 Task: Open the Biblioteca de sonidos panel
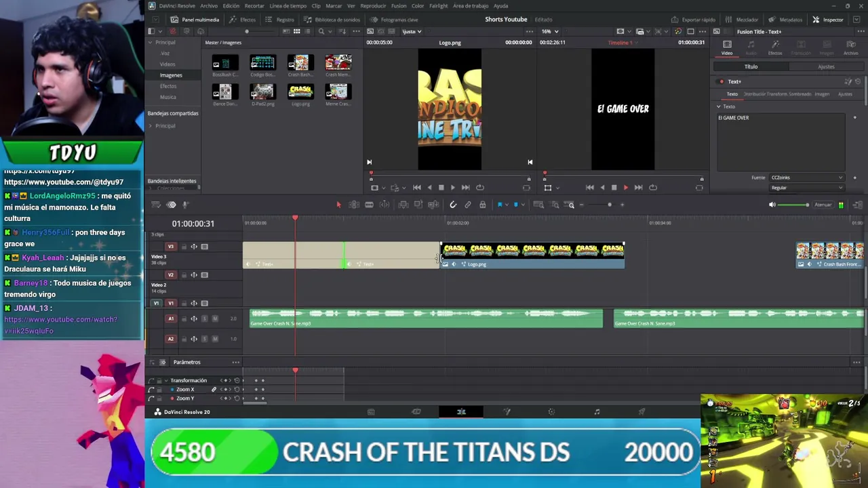332,20
